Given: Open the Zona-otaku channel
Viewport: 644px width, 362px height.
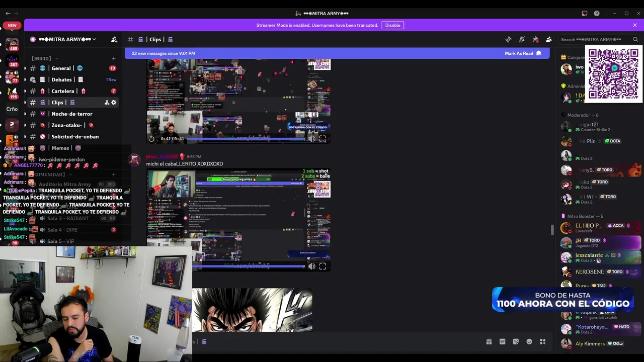Looking at the screenshot, I should pos(72,125).
